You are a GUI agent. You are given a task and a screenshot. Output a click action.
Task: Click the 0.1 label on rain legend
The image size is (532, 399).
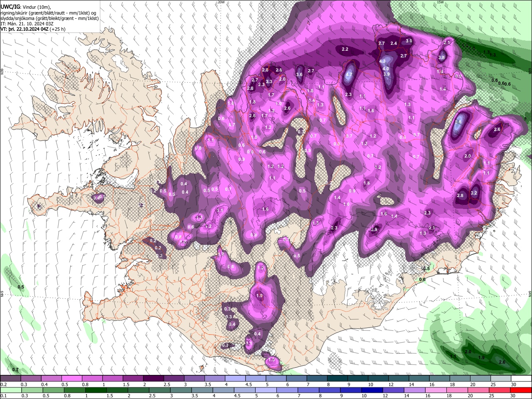[3, 396]
